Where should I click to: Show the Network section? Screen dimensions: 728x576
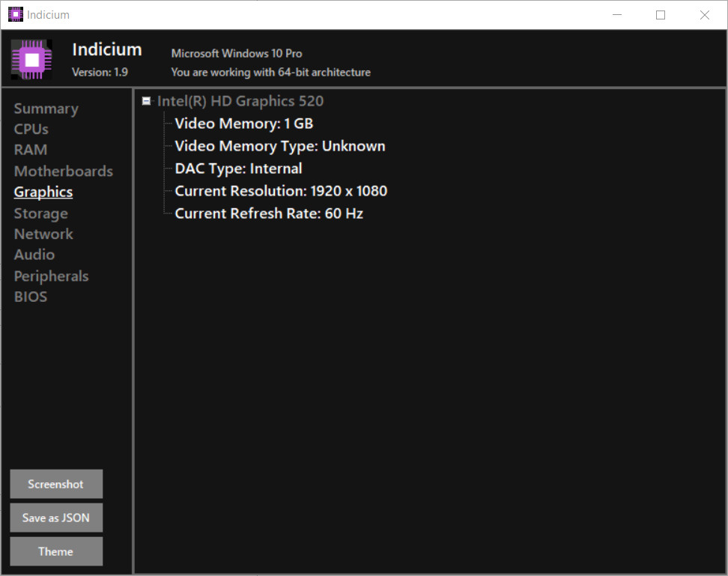[43, 234]
